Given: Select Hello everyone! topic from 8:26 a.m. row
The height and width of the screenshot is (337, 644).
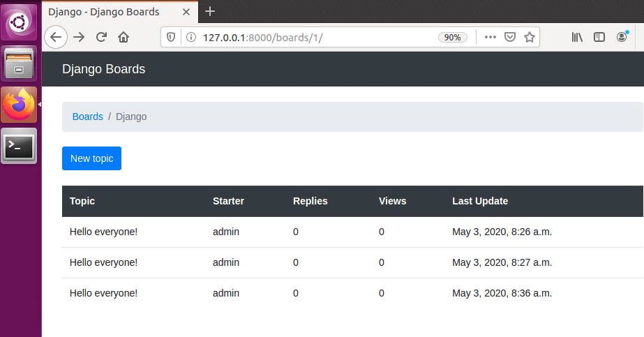Looking at the screenshot, I should pos(103,232).
